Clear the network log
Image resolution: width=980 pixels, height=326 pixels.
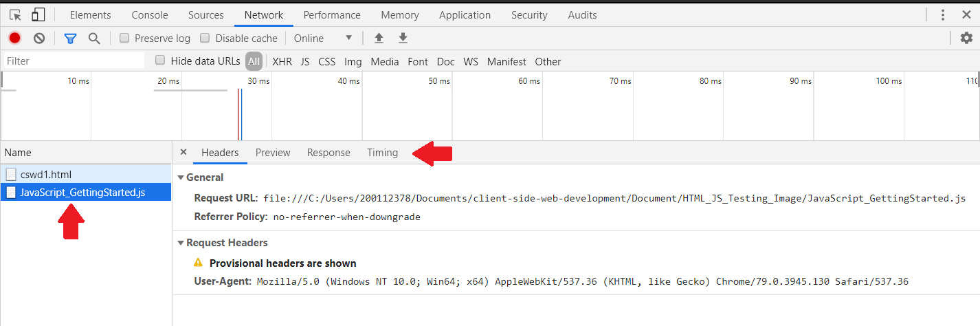tap(39, 38)
